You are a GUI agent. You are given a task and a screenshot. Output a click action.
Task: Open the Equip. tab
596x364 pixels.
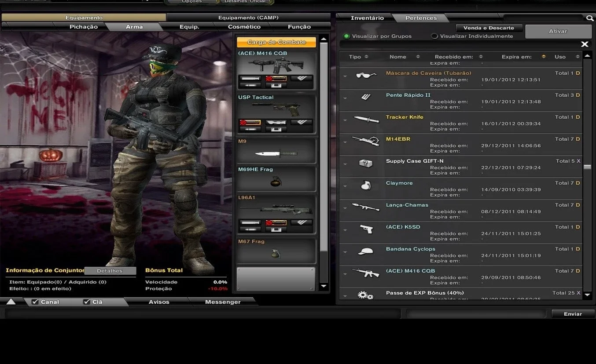click(x=189, y=27)
